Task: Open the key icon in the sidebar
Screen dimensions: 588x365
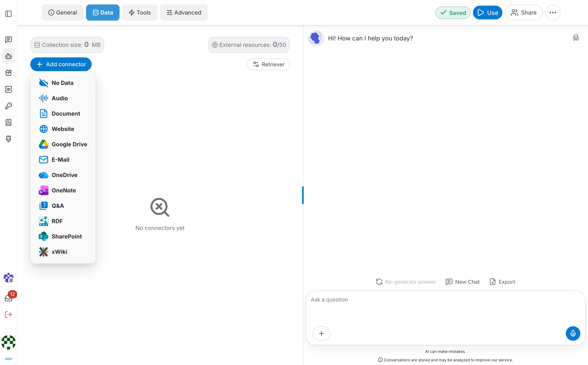Action: [8, 106]
